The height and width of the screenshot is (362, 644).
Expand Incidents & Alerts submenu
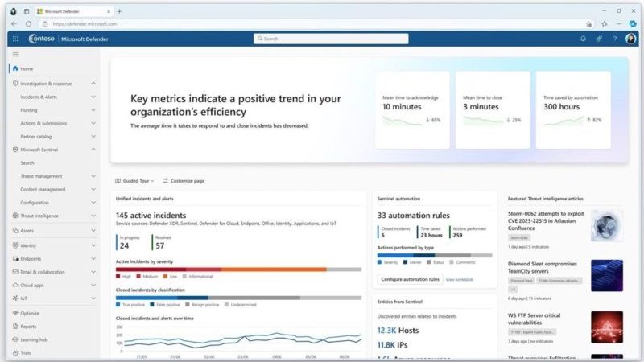tap(93, 97)
